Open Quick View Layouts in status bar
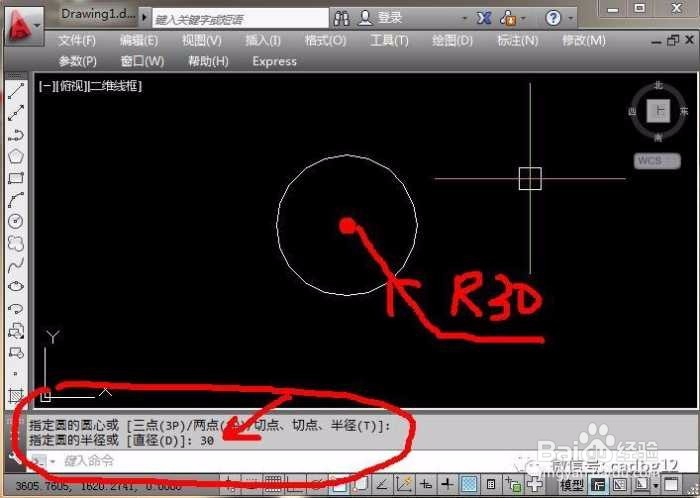Screen dimensions: 700x498 (x=599, y=484)
